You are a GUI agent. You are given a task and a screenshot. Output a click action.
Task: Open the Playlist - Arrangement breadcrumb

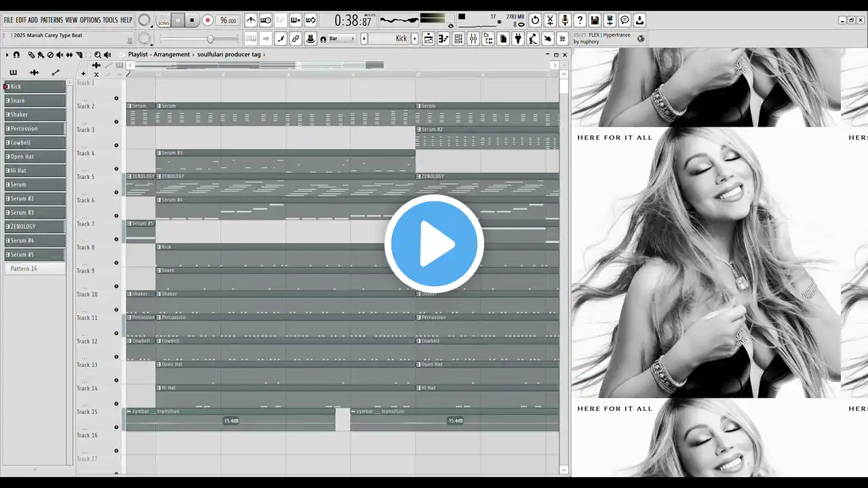[x=159, y=54]
